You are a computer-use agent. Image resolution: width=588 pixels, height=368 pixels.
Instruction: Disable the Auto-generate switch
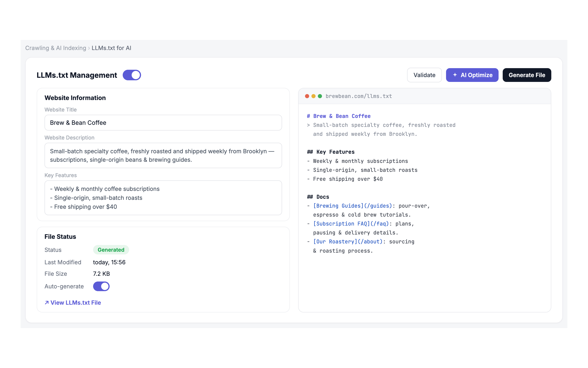point(101,286)
